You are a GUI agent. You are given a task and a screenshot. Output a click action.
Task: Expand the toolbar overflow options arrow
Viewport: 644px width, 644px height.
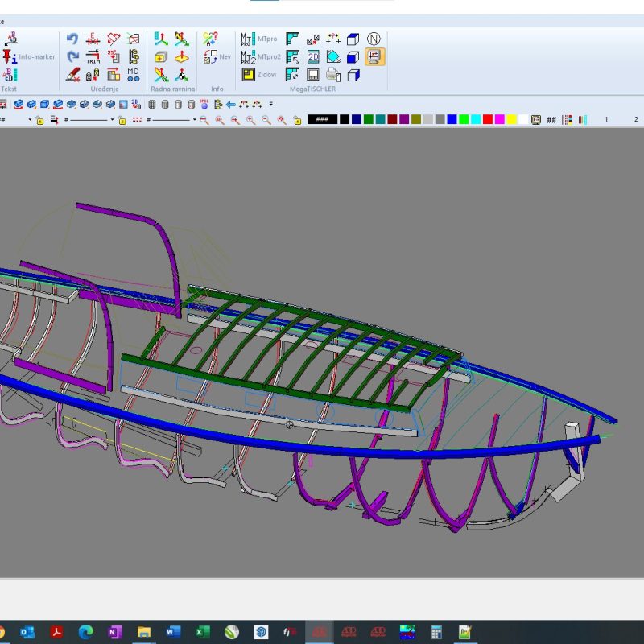click(x=271, y=104)
